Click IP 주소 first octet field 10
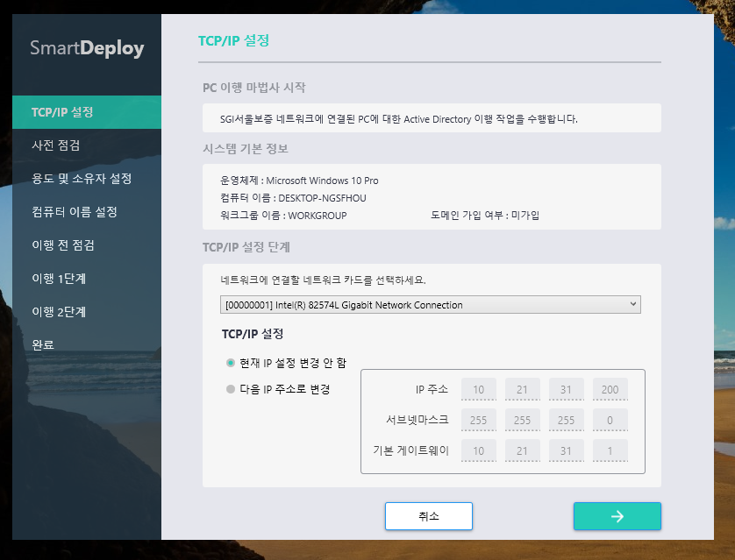Screen dimensions: 735x560 (479, 389)
